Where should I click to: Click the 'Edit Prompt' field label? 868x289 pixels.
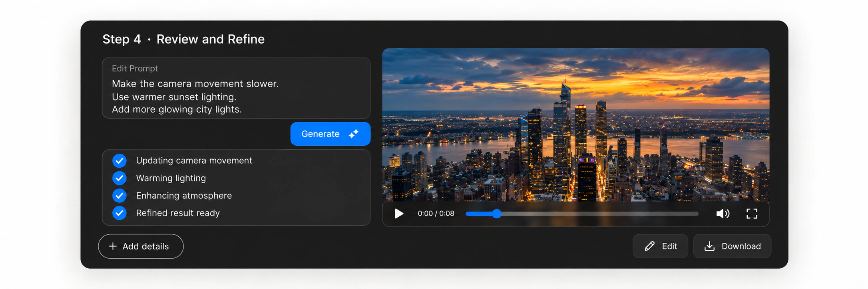135,69
